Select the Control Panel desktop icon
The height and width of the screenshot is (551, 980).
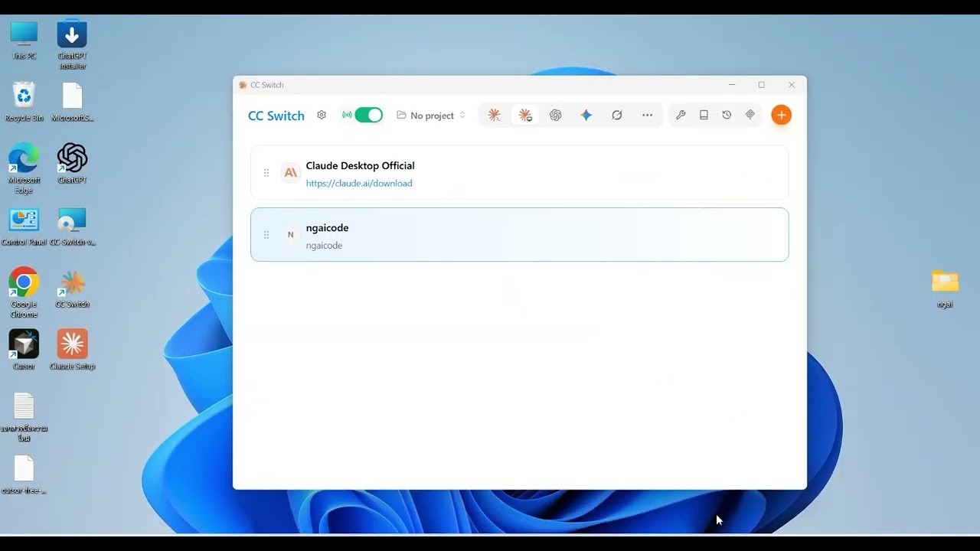pyautogui.click(x=24, y=227)
